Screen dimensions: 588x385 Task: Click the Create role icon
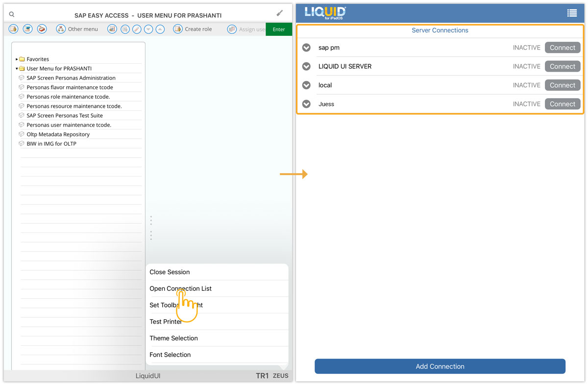[177, 29]
